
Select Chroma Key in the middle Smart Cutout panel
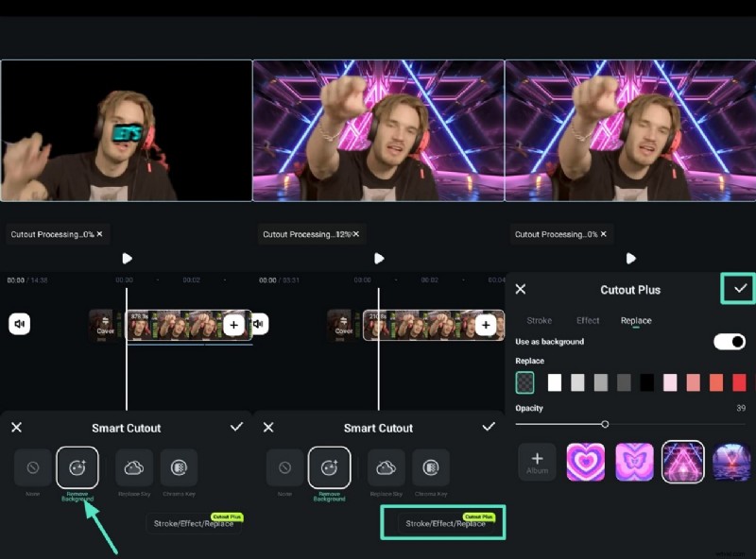431,467
